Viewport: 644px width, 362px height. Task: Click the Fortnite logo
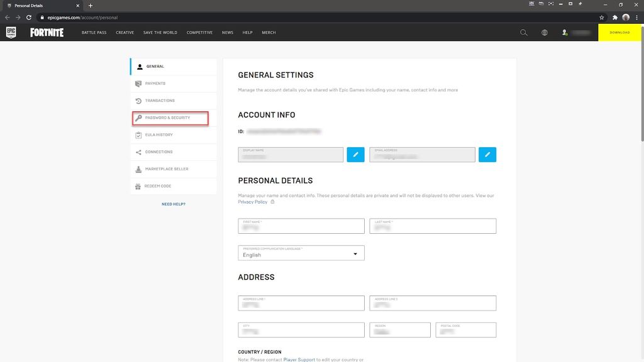click(x=46, y=32)
